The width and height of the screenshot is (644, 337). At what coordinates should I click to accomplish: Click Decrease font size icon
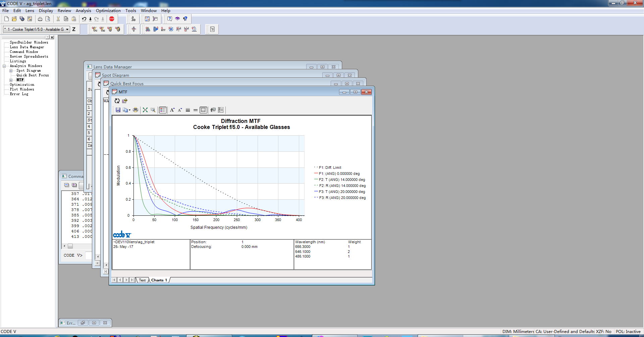(180, 110)
